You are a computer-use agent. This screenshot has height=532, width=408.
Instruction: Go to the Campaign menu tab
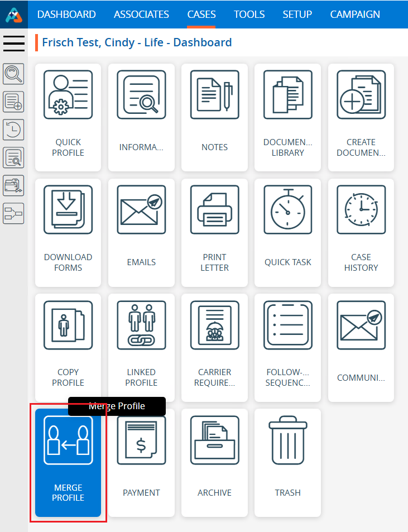pos(355,15)
